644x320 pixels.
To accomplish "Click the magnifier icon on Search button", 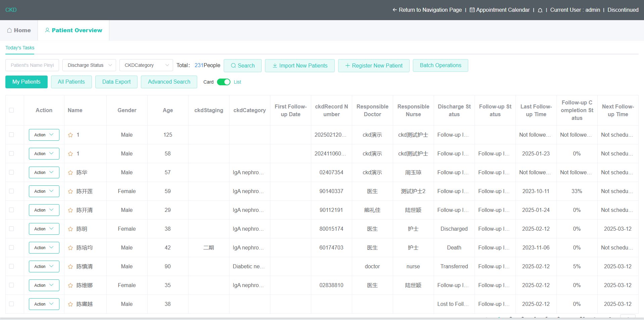I will [233, 66].
